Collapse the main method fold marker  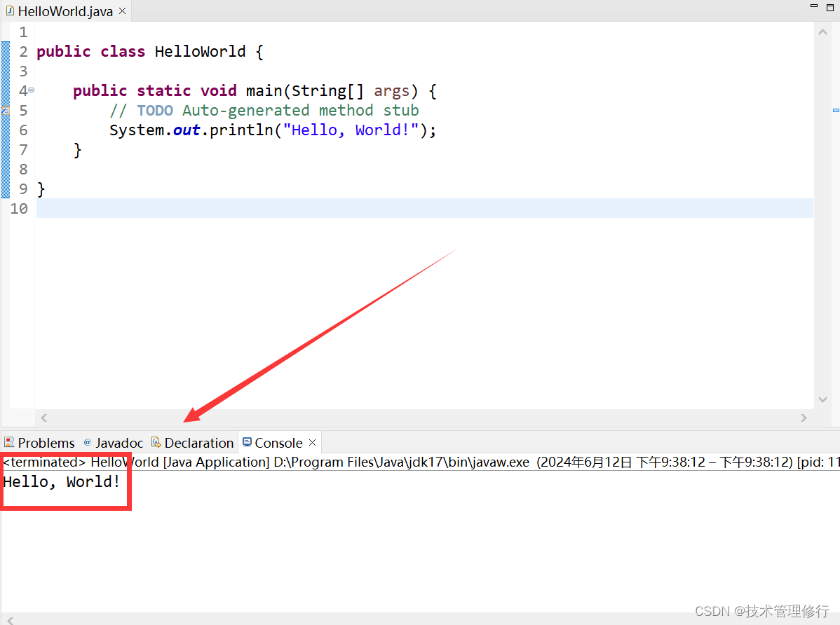[x=31, y=90]
